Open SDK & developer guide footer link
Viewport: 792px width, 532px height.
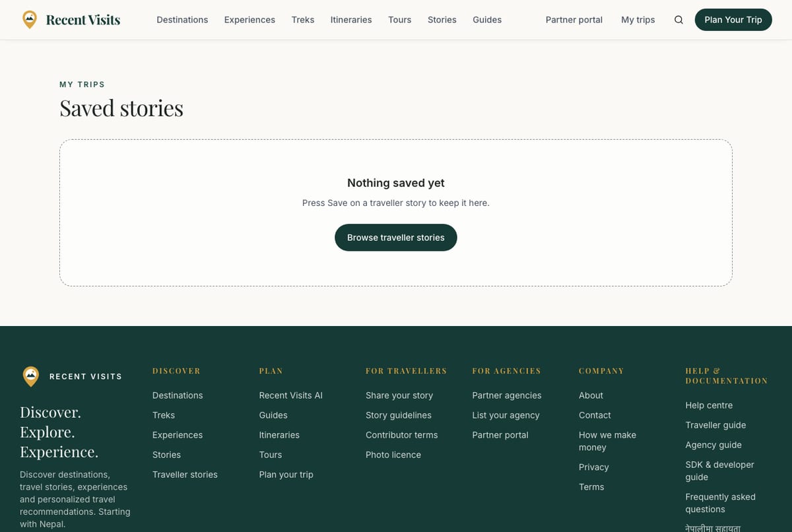coord(720,471)
